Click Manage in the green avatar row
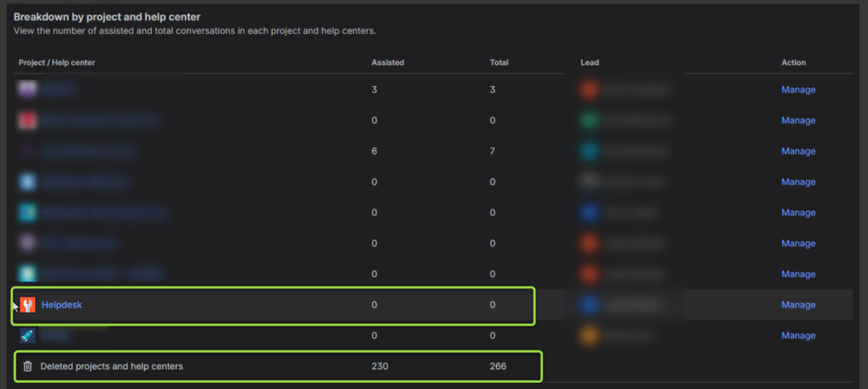The width and height of the screenshot is (868, 389). click(x=798, y=121)
